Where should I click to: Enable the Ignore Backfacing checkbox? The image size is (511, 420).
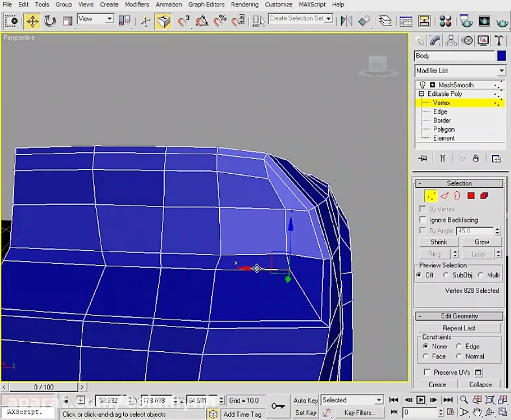[x=422, y=220]
